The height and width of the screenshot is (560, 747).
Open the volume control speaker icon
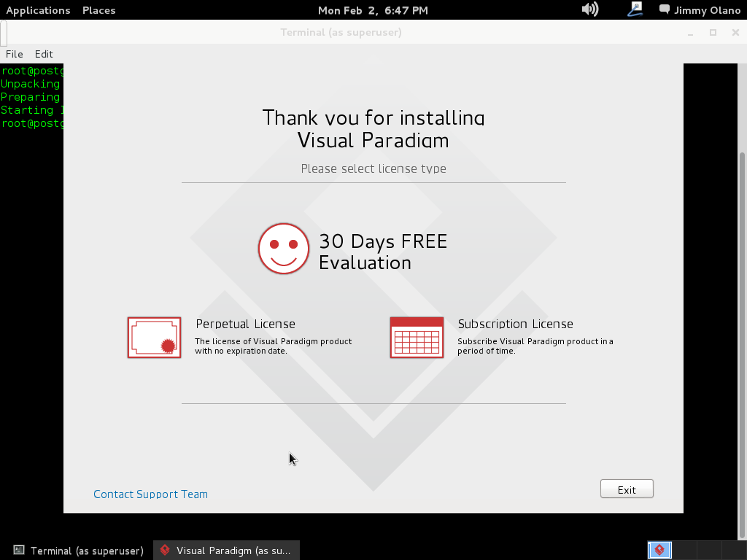click(589, 9)
